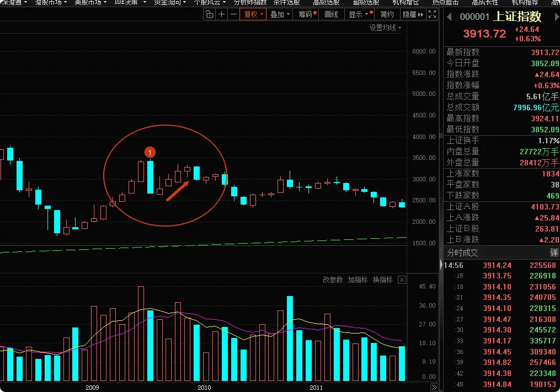This screenshot has width=560, height=392.
Task: Select trade row with volume 190153
Action: pos(500,384)
